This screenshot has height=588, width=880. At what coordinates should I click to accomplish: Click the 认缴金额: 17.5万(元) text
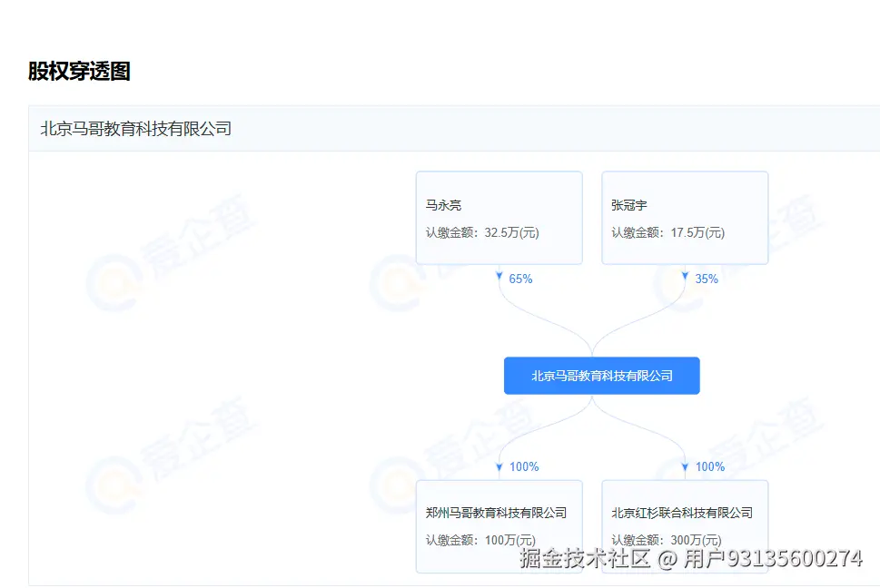click(x=667, y=232)
